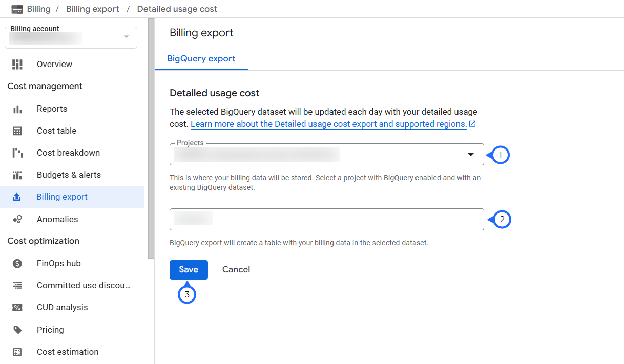Viewport: 624px width, 364px height.
Task: Click the Overview dashboard icon
Action: (17, 64)
